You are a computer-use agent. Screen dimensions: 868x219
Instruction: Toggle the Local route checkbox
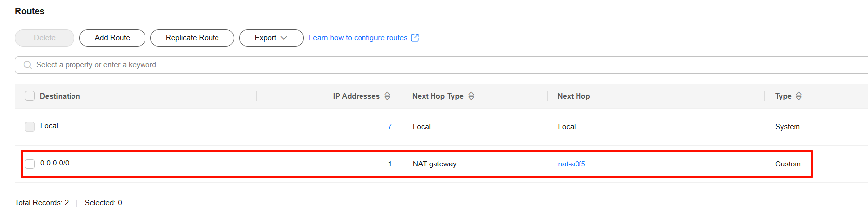pyautogui.click(x=30, y=127)
